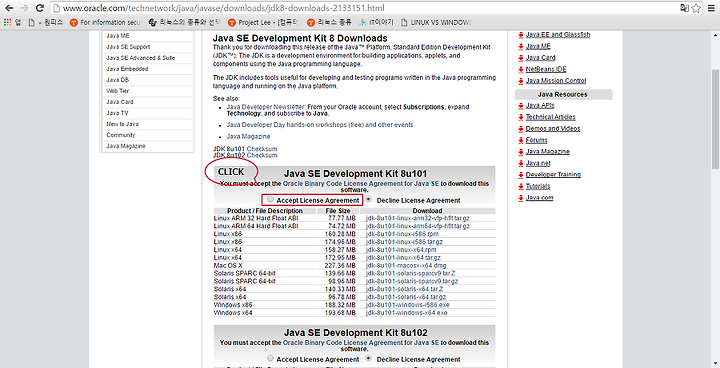Download jdk-8u101-windows-x64.exe
The image size is (720, 368).
(406, 313)
